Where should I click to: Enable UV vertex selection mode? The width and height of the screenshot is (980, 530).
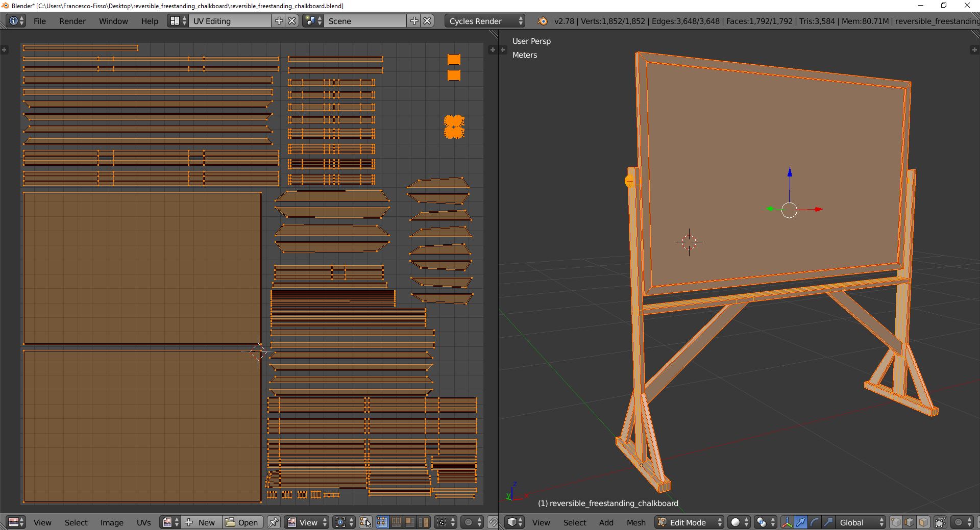click(x=382, y=522)
